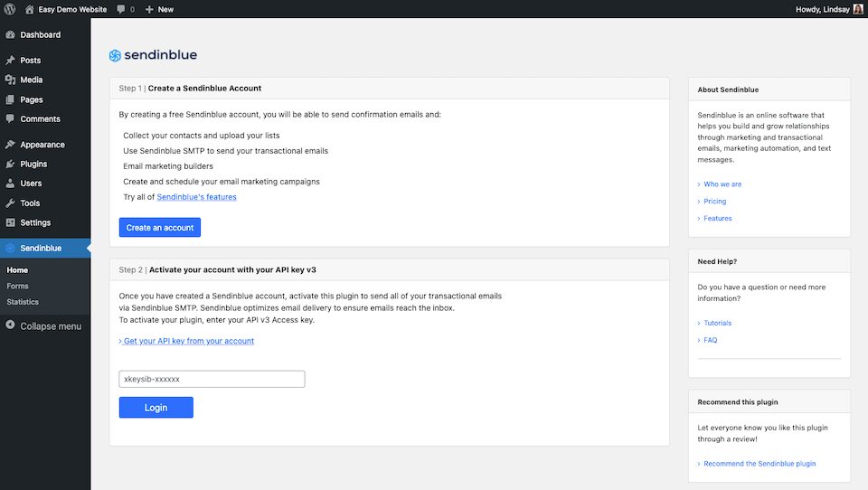Click the Comments bubble icon in sidebar

pyautogui.click(x=10, y=118)
